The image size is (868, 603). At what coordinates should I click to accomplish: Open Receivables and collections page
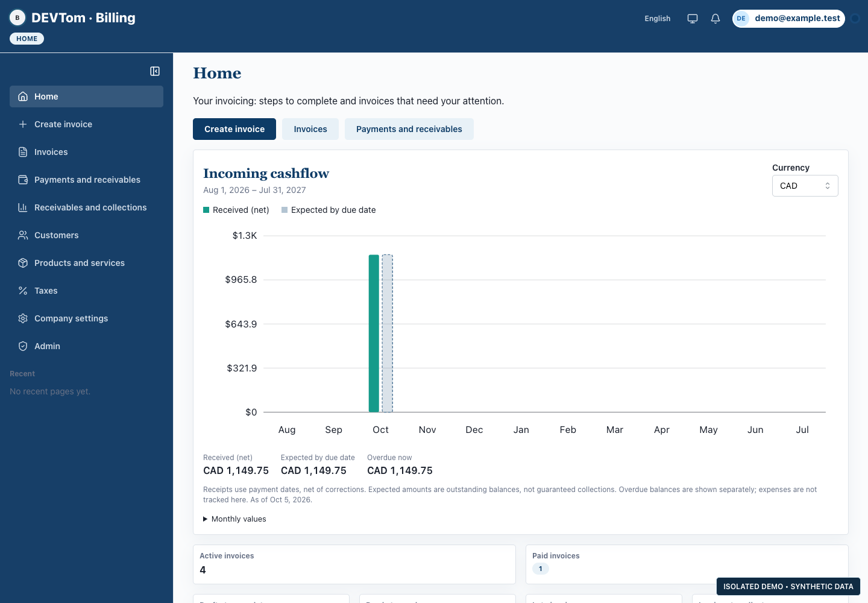click(86, 207)
